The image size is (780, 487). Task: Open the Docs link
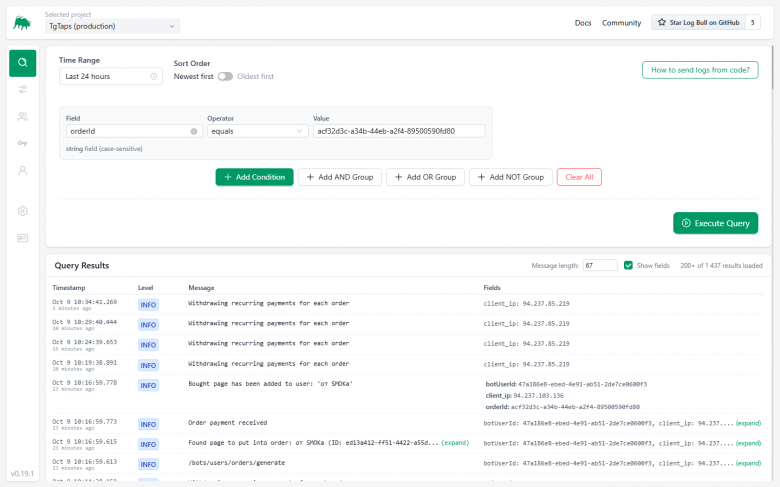coord(583,23)
